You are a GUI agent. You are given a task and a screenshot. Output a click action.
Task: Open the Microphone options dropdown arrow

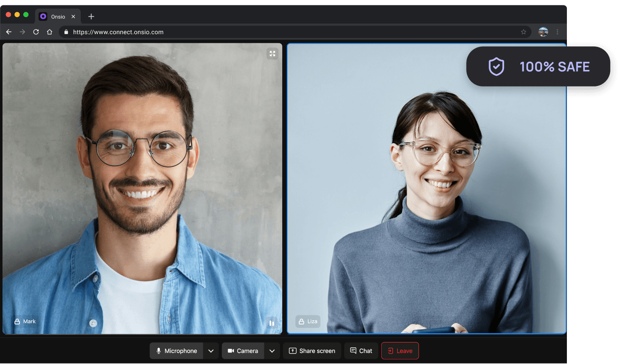point(211,351)
